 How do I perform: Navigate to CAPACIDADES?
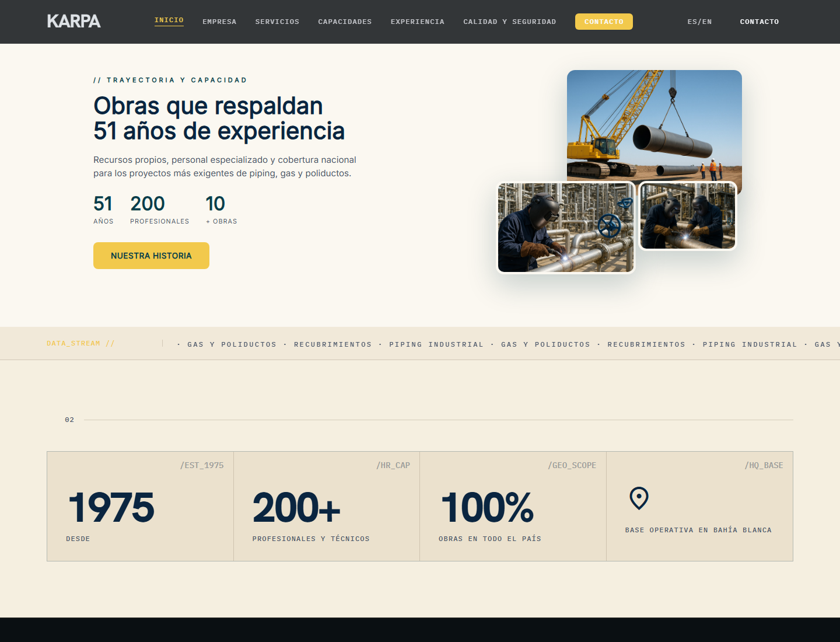[345, 22]
